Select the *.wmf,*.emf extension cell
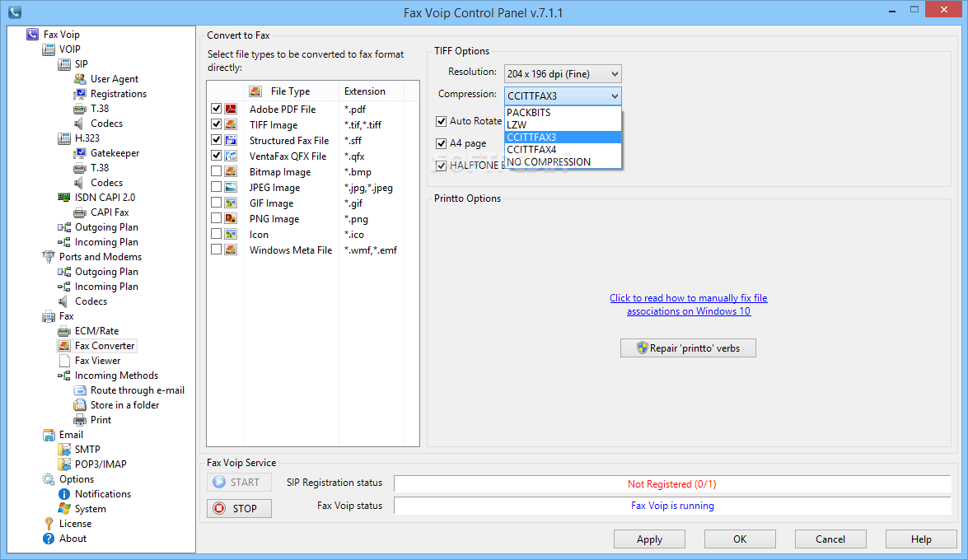Screen dimensions: 968x560 [371, 250]
